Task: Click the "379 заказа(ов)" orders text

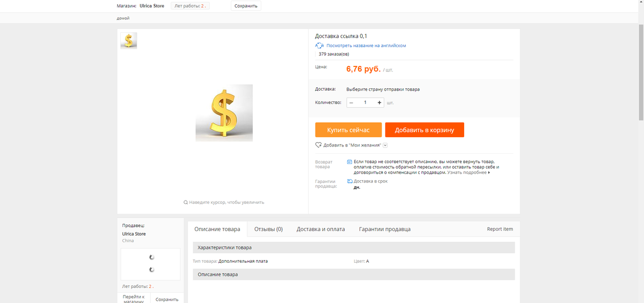Action: click(334, 54)
